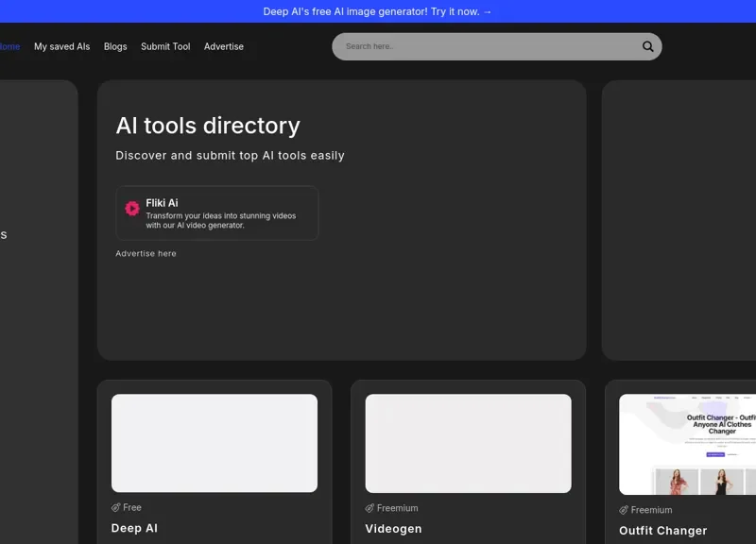756x544 pixels.
Task: Click the Videogen card thumbnail
Action: point(468,443)
